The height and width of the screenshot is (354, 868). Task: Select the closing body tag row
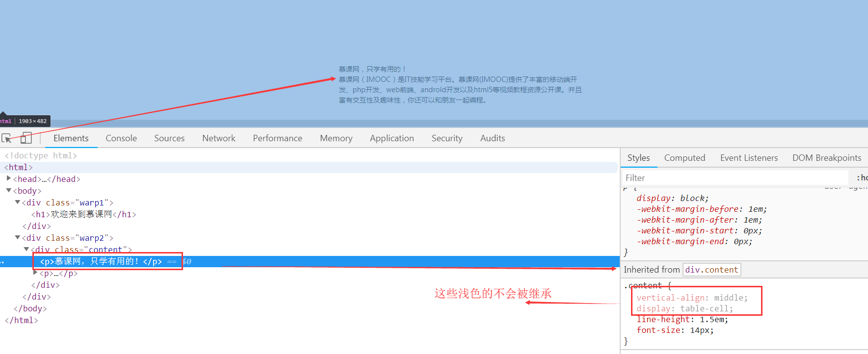[x=30, y=308]
